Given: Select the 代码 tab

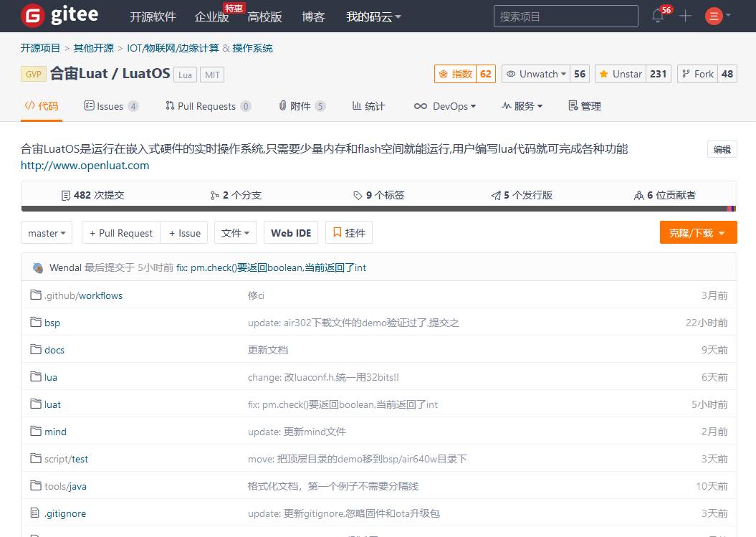Looking at the screenshot, I should point(42,106).
